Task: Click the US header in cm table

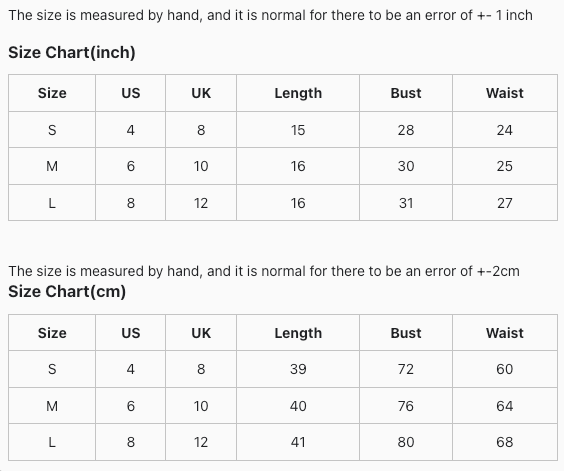Action: pos(131,333)
